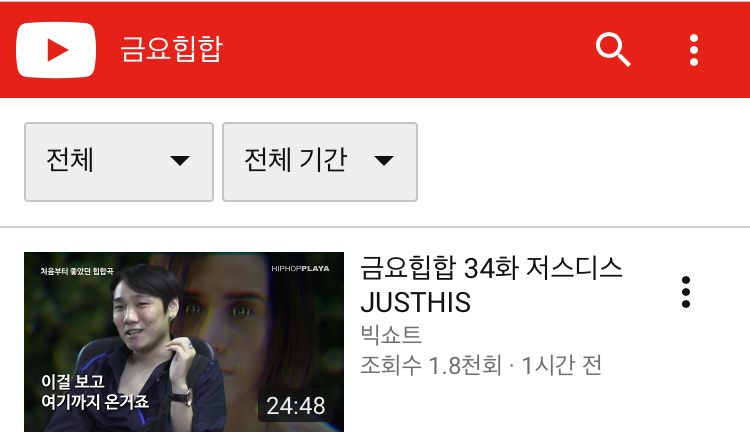Click the JUSTHIS word in the video title
Screen dimensions: 750x446
[x=415, y=302]
